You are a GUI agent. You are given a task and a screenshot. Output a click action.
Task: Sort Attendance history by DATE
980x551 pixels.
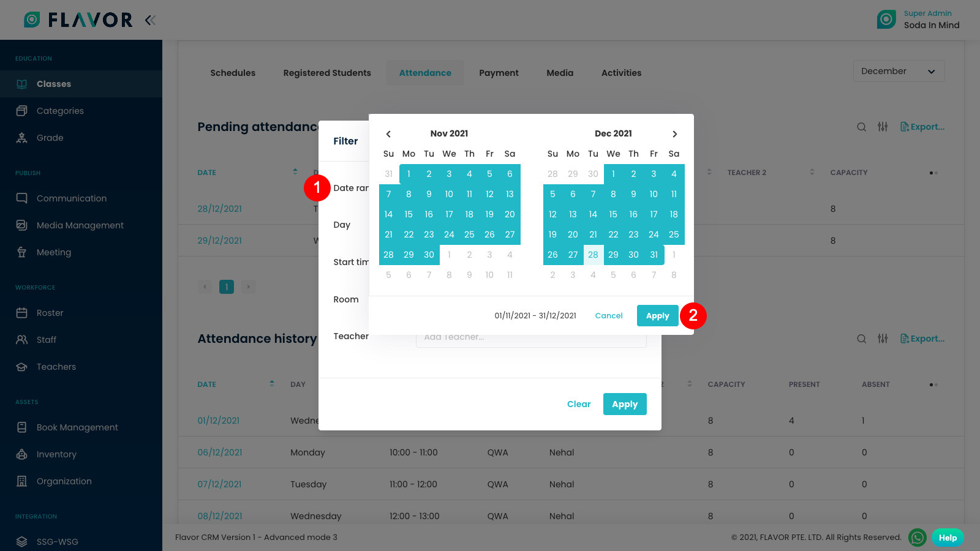point(272,384)
